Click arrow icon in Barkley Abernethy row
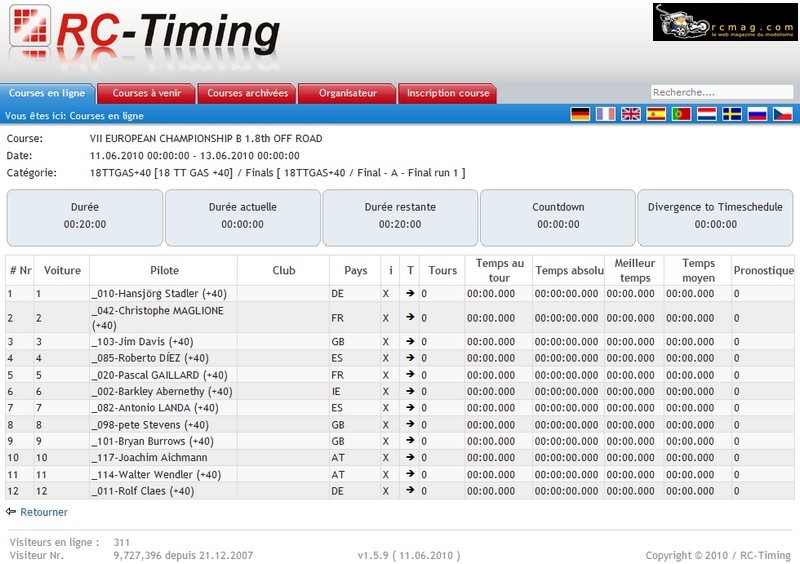The width and height of the screenshot is (800, 564). [x=410, y=391]
